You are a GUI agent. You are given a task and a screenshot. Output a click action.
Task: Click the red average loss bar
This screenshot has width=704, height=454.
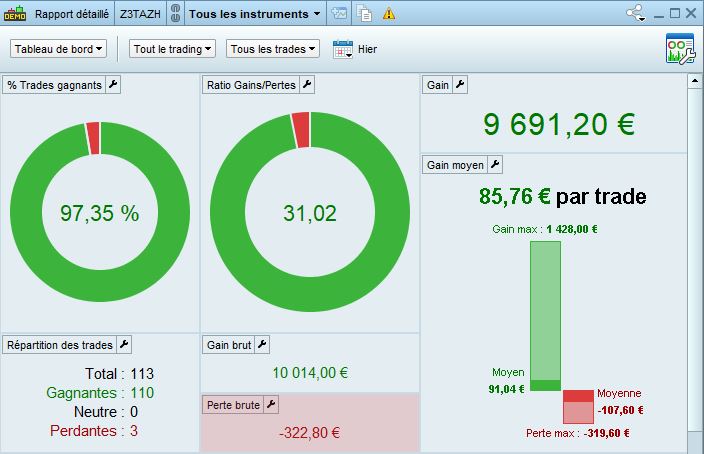(x=578, y=396)
